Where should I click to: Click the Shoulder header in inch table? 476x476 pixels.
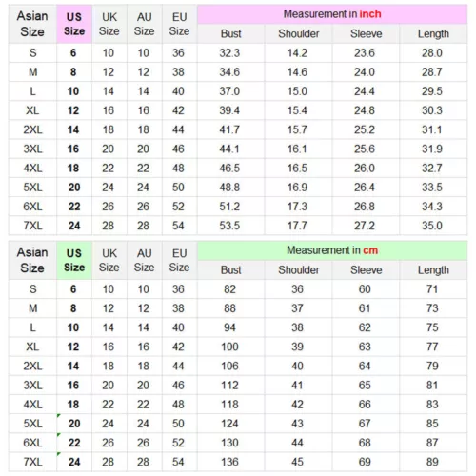click(x=298, y=34)
